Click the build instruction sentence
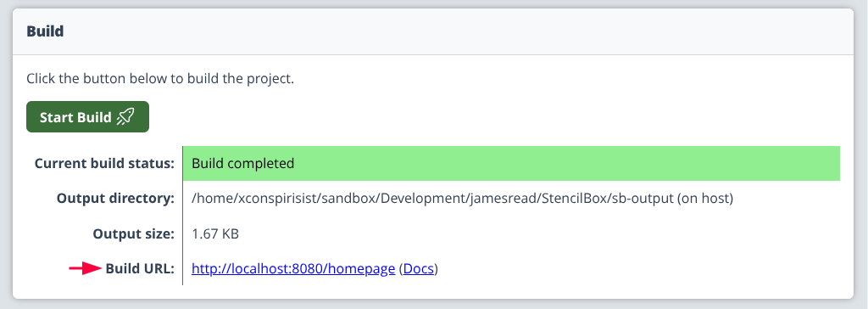The width and height of the screenshot is (868, 309). (x=160, y=78)
